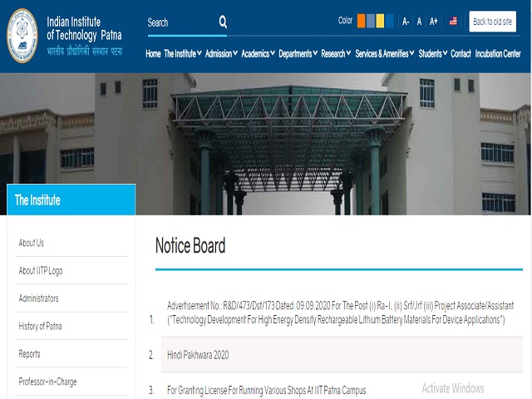Expand the Services & Amenities dropdown
The width and height of the screenshot is (532, 399).
click(x=385, y=54)
